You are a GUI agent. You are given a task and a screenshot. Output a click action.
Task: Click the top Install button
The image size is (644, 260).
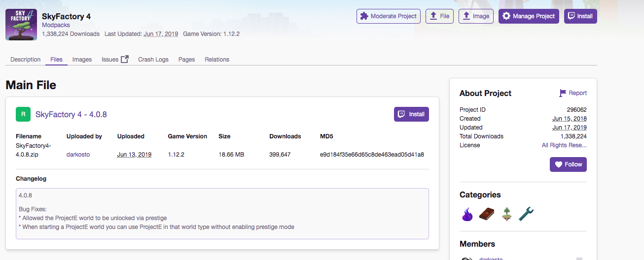(x=580, y=16)
